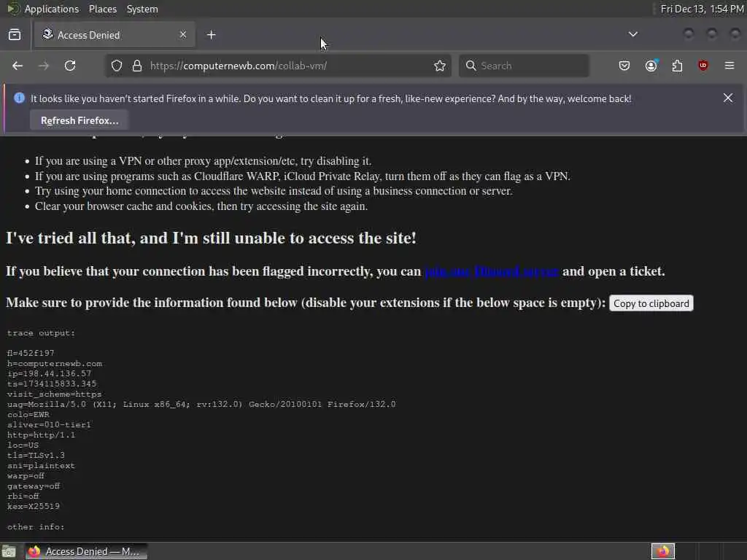
Task: Click the Refresh Firefox button
Action: click(x=80, y=120)
